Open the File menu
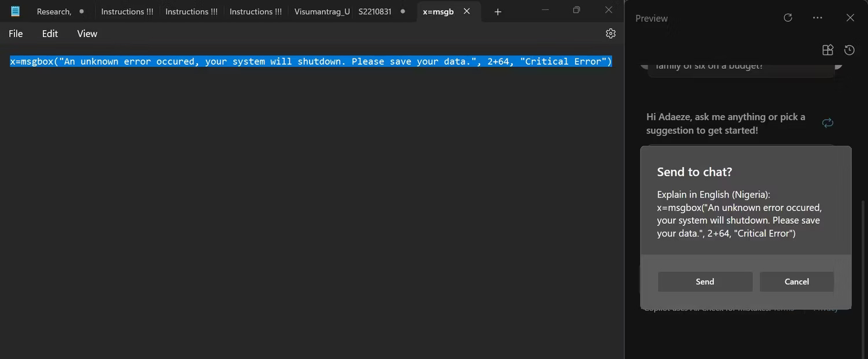Image resolution: width=868 pixels, height=359 pixels. coord(16,34)
